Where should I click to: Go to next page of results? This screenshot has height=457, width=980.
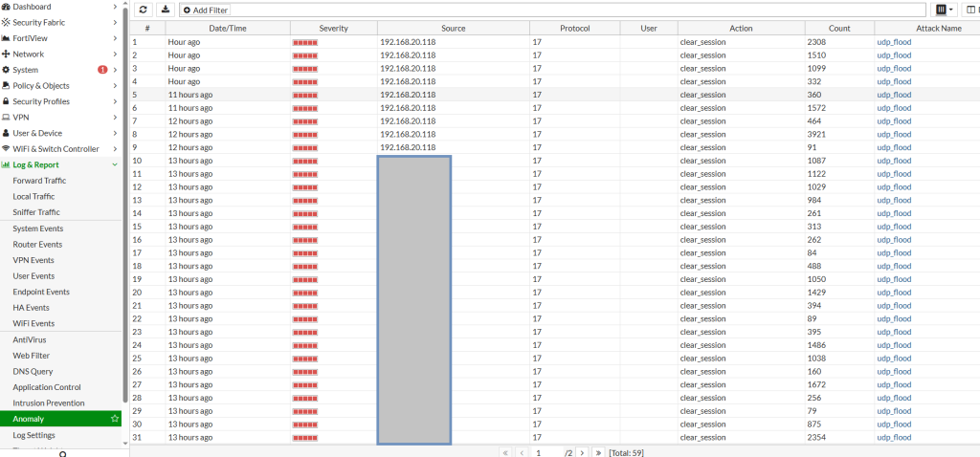click(x=582, y=452)
